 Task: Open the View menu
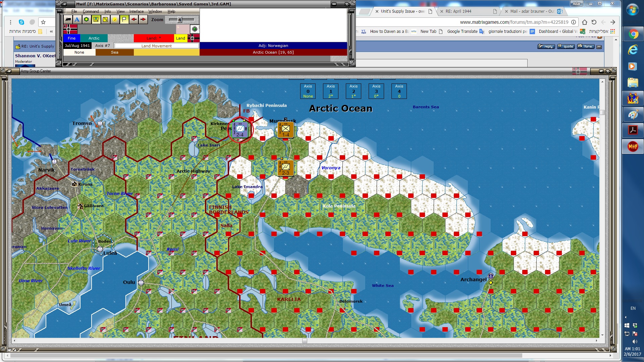(120, 11)
